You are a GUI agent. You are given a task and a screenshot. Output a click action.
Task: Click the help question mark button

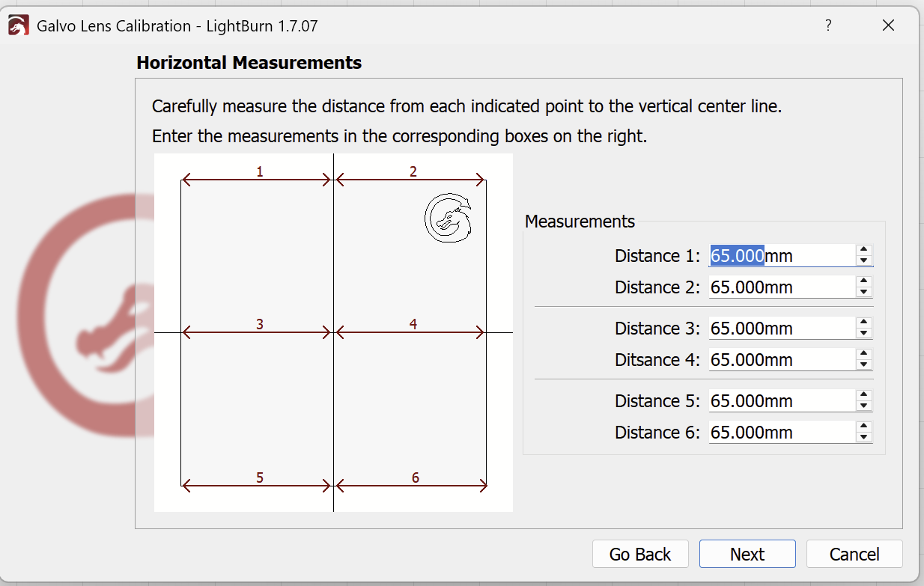click(828, 25)
